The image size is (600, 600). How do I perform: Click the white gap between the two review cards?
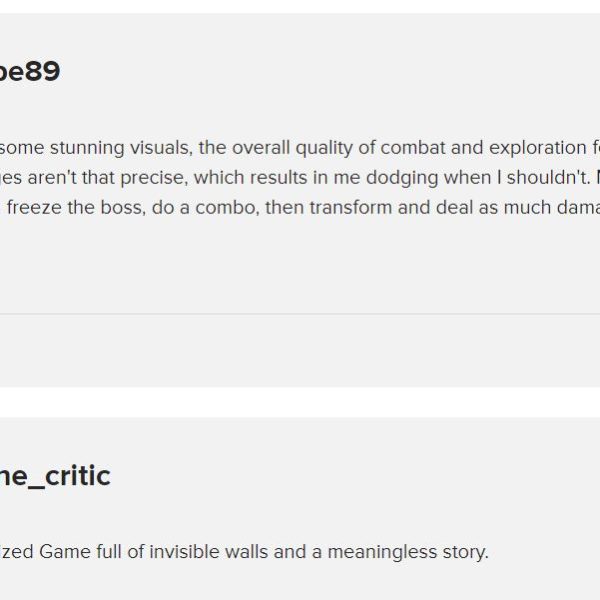[x=300, y=402]
